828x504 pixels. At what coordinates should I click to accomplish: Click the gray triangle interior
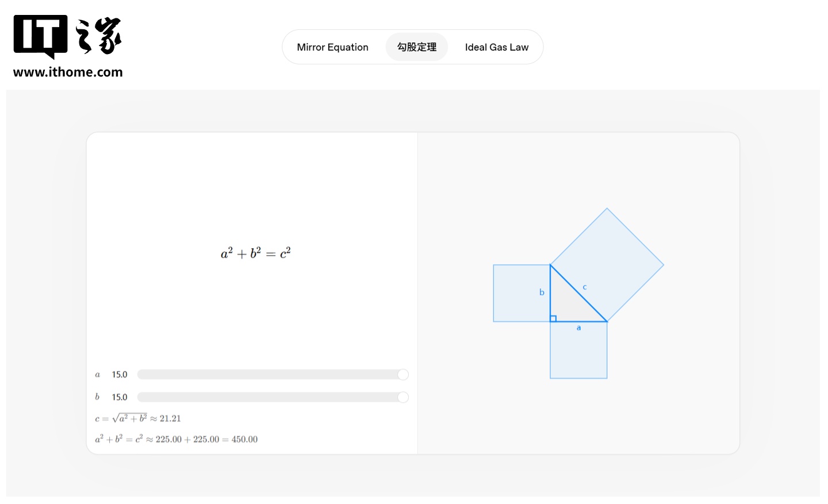(566, 305)
